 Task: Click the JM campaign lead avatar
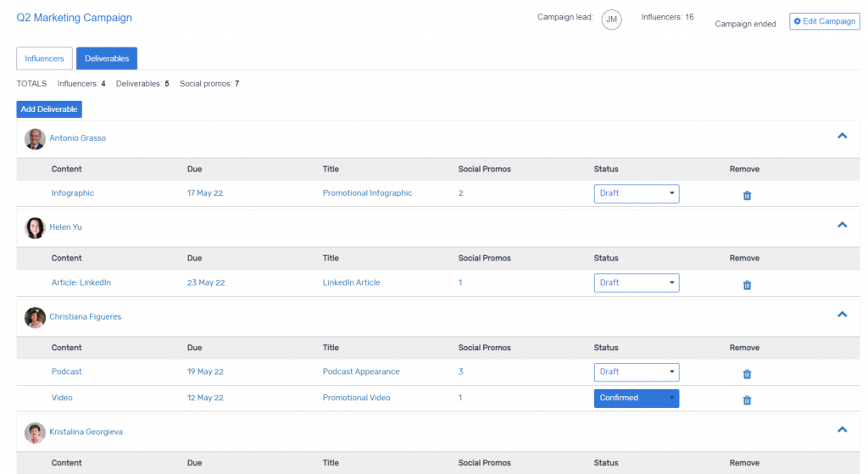pyautogui.click(x=611, y=20)
